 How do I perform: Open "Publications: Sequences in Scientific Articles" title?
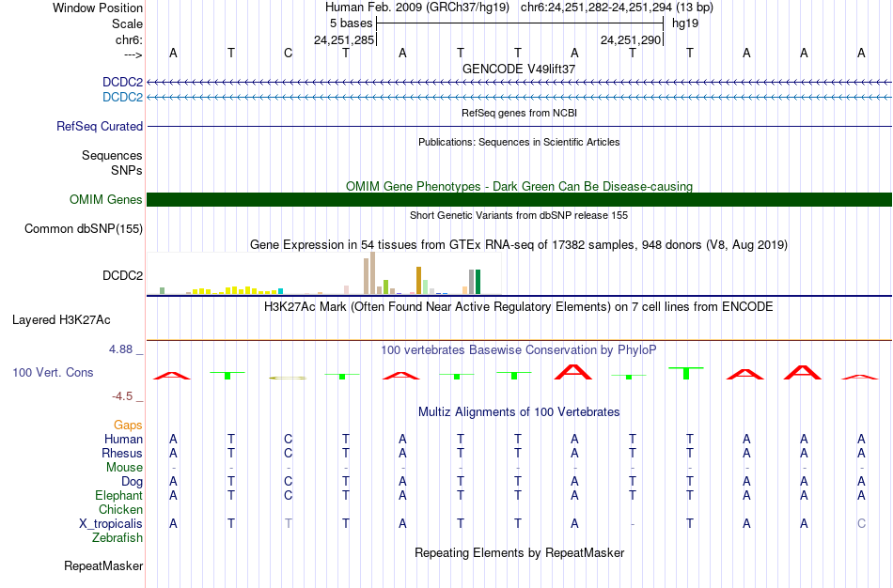[519, 142]
